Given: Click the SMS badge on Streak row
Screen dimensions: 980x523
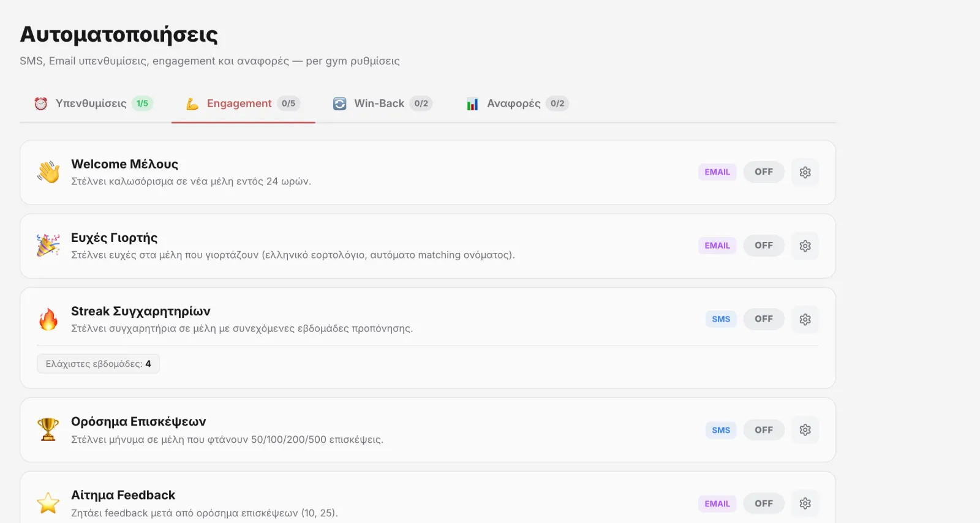Looking at the screenshot, I should point(721,319).
